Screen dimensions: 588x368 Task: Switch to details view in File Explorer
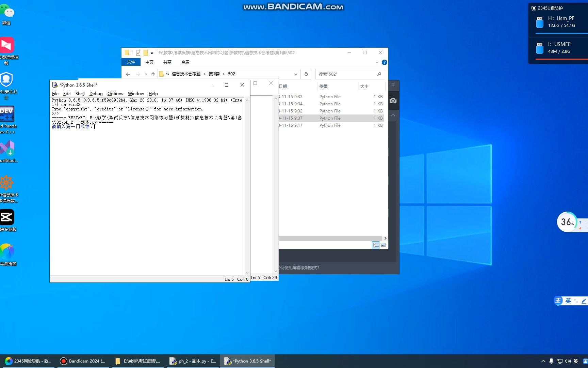(x=376, y=245)
